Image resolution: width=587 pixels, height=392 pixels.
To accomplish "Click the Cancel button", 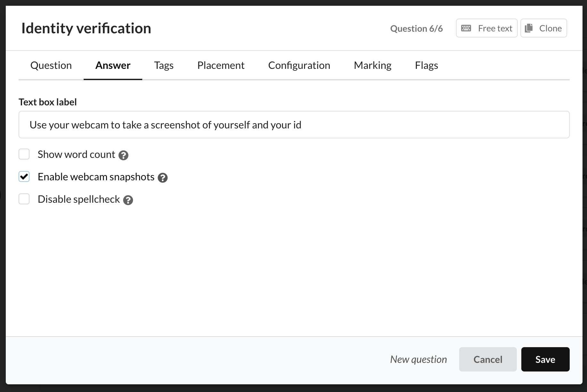I will pyautogui.click(x=488, y=359).
